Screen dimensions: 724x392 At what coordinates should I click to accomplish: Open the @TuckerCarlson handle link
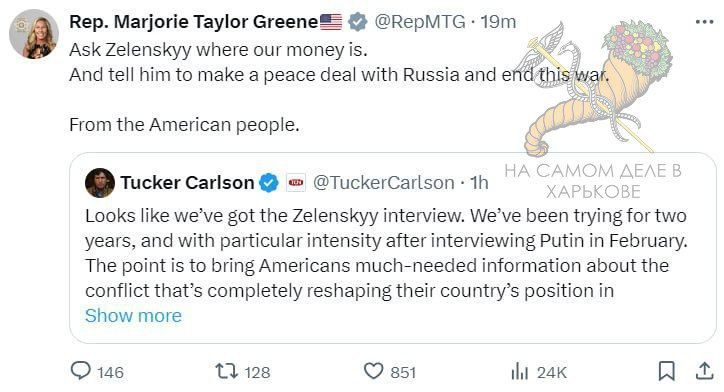point(384,183)
